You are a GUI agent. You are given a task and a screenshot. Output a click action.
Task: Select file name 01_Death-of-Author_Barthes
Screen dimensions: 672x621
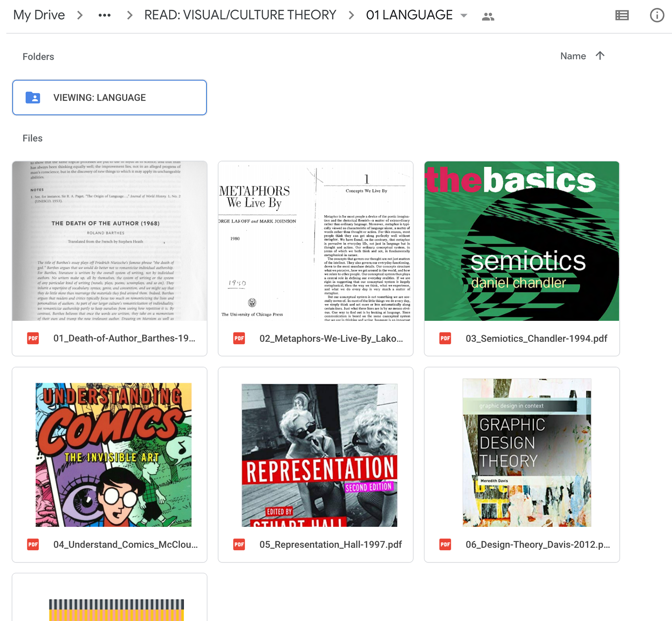124,338
